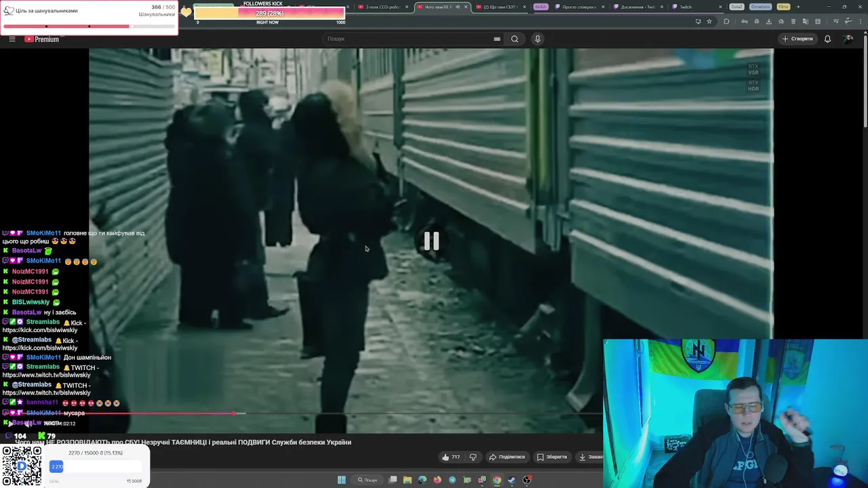Open Task View on the taskbar
The height and width of the screenshot is (488, 868).
[x=393, y=480]
